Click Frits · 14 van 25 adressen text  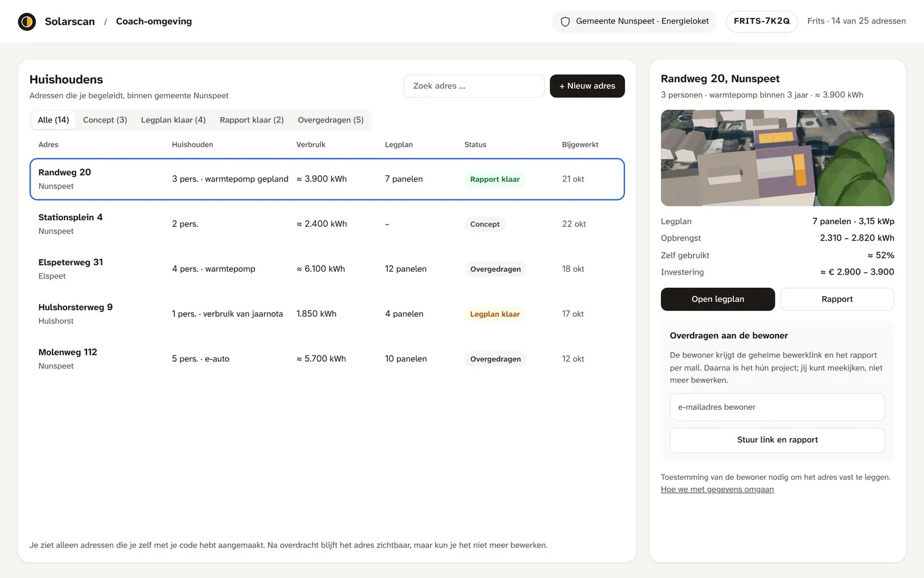tap(856, 21)
